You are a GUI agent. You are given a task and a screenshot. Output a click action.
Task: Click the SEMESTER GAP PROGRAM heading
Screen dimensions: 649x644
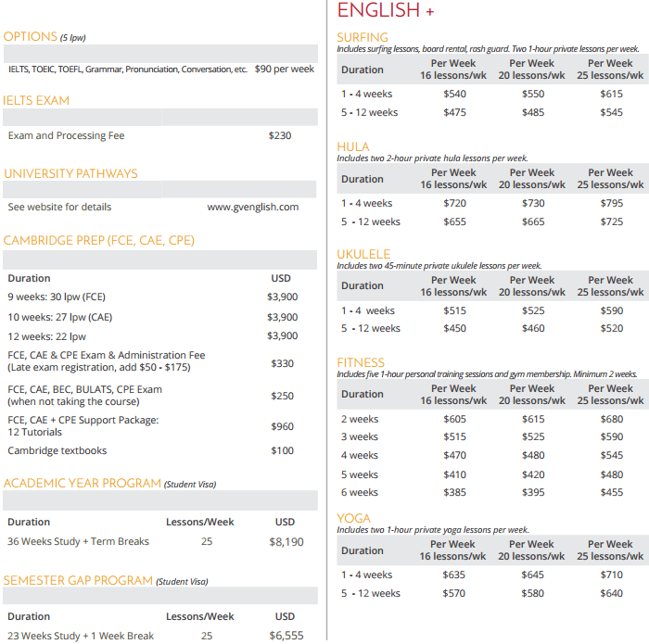coord(78,581)
